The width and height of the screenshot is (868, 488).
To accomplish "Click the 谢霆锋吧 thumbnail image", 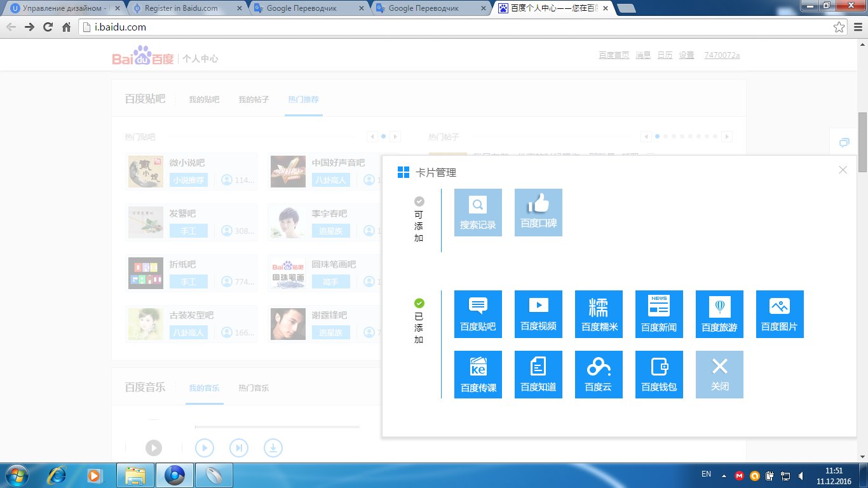I will pos(288,324).
